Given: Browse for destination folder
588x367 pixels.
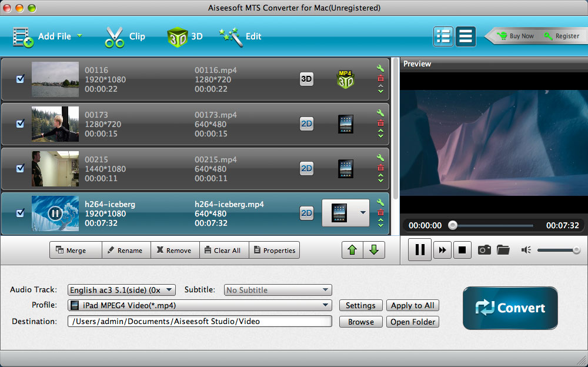Looking at the screenshot, I should (361, 322).
